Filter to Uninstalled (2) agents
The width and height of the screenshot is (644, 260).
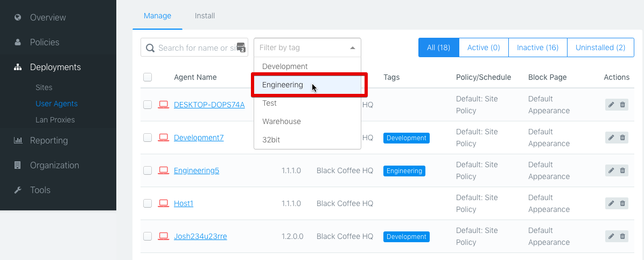coord(600,47)
